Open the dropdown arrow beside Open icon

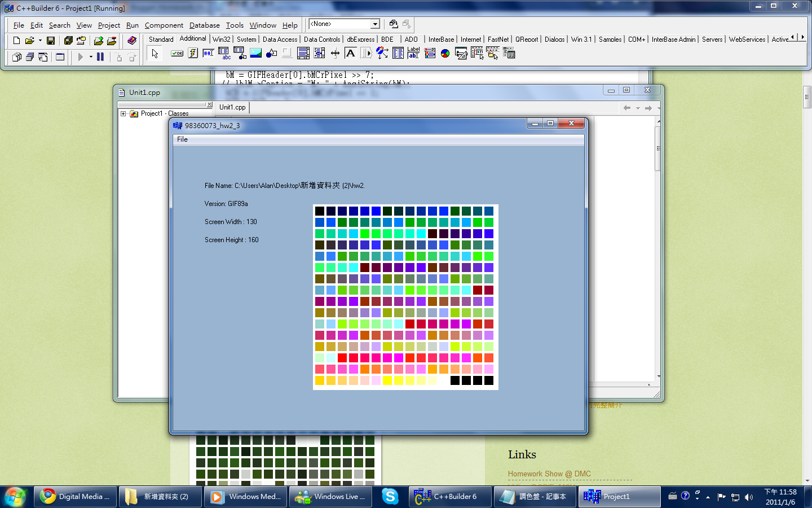click(x=40, y=41)
